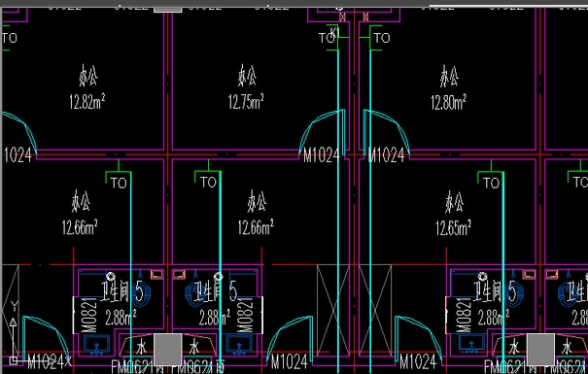Image resolution: width=588 pixels, height=374 pixels.
Task: Select the 12.80m² area text
Action: 448,102
